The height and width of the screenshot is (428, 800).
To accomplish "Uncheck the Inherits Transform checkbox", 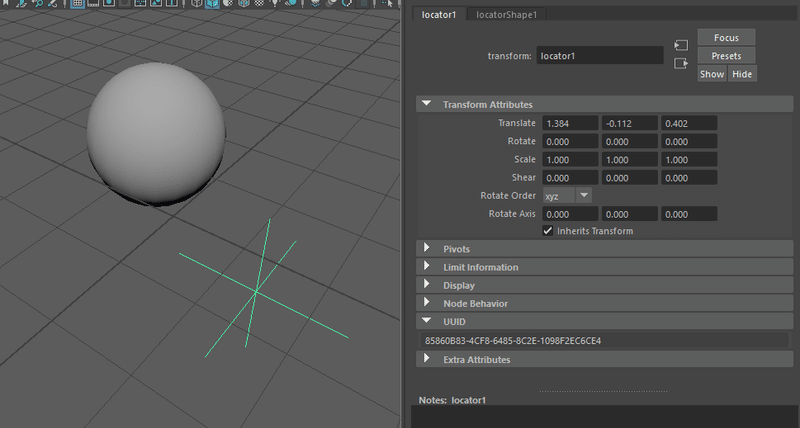I will (x=547, y=231).
